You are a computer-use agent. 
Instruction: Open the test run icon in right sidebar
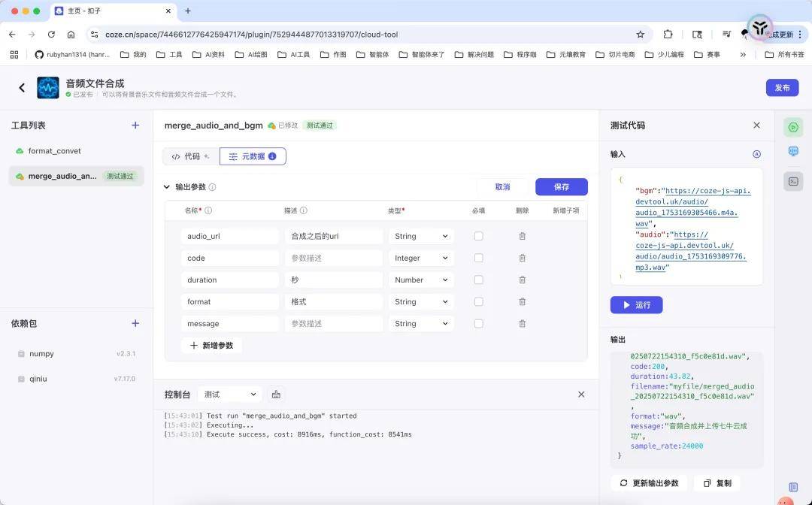click(792, 127)
